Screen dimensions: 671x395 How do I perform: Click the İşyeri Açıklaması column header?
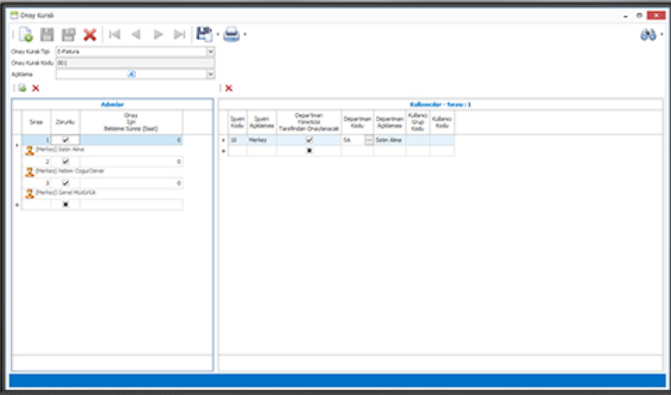pos(262,122)
